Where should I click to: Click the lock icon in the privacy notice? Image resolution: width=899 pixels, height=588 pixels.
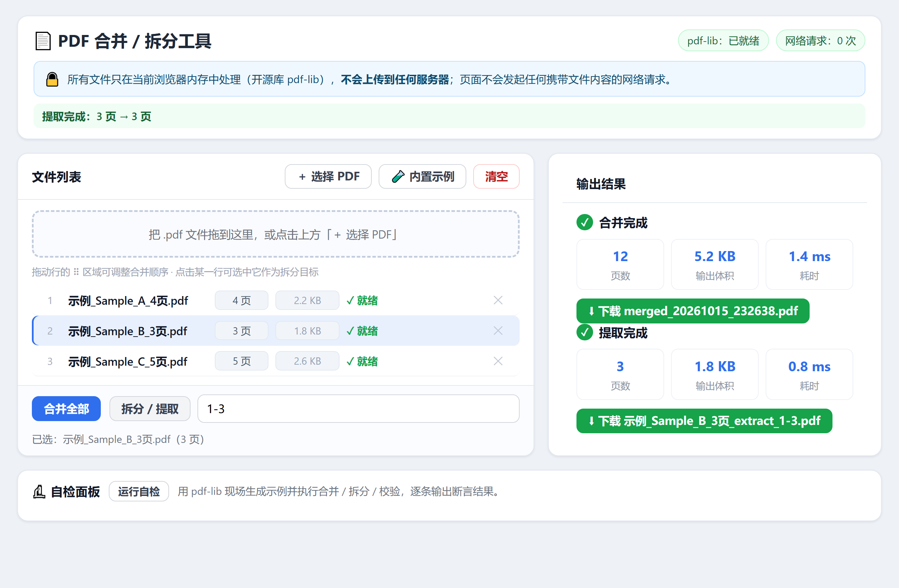click(x=52, y=79)
